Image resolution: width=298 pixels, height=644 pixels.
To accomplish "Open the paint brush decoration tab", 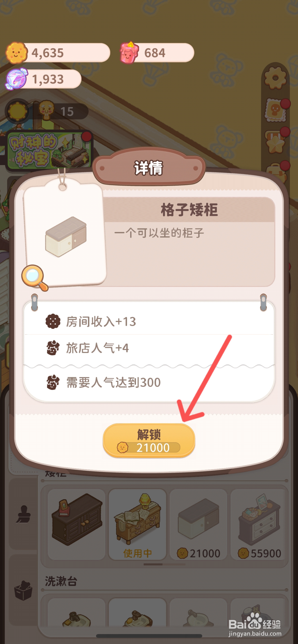I will (23, 514).
